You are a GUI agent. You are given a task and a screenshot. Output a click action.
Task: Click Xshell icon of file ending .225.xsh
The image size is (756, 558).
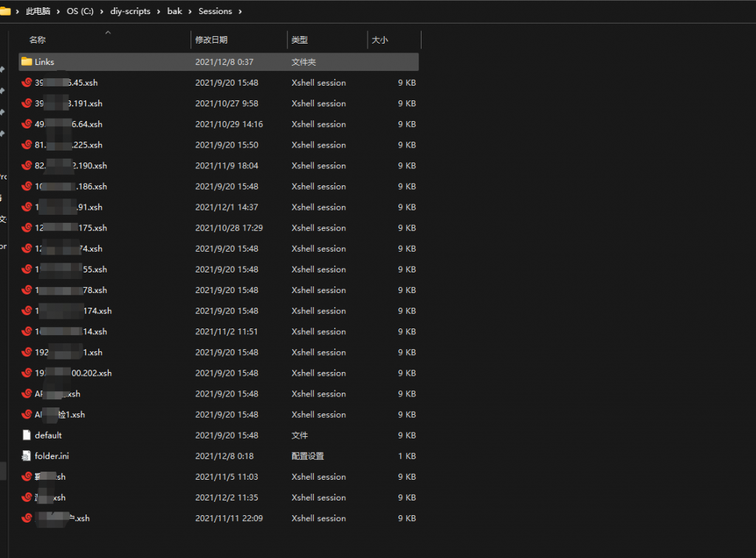(x=27, y=145)
